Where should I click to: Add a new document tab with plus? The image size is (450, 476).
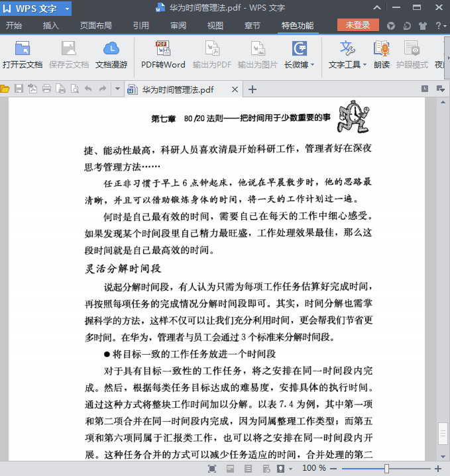(x=253, y=89)
